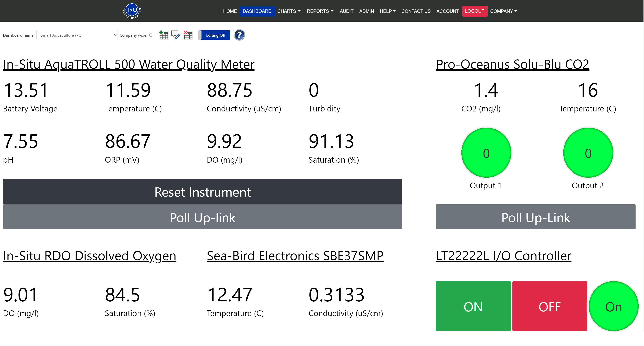This screenshot has height=346, width=644.
Task: Open CONTACT US page
Action: coord(416,11)
